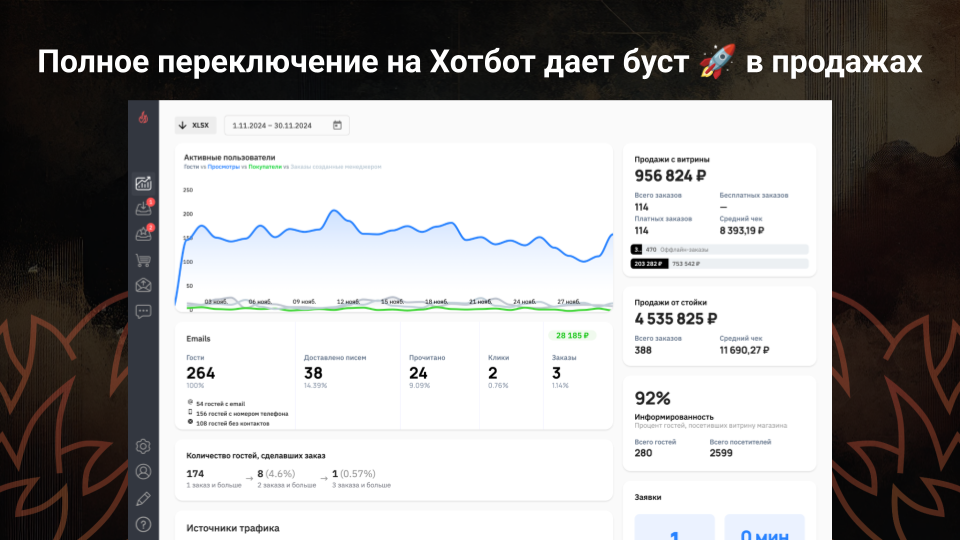Click '108 гостей без контактов' line
Viewport: 960px width, 540px height.
[x=228, y=424]
